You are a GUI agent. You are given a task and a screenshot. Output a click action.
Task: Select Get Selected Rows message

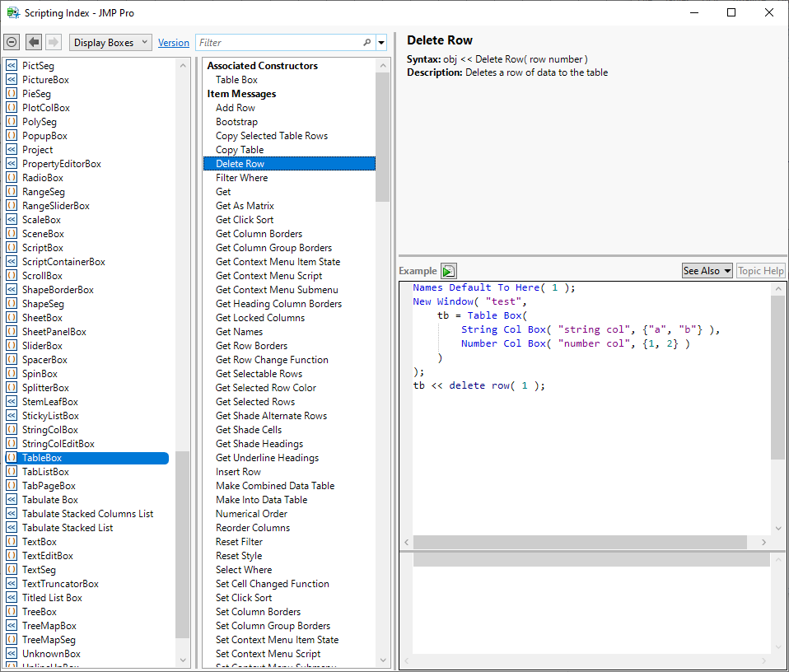point(255,402)
